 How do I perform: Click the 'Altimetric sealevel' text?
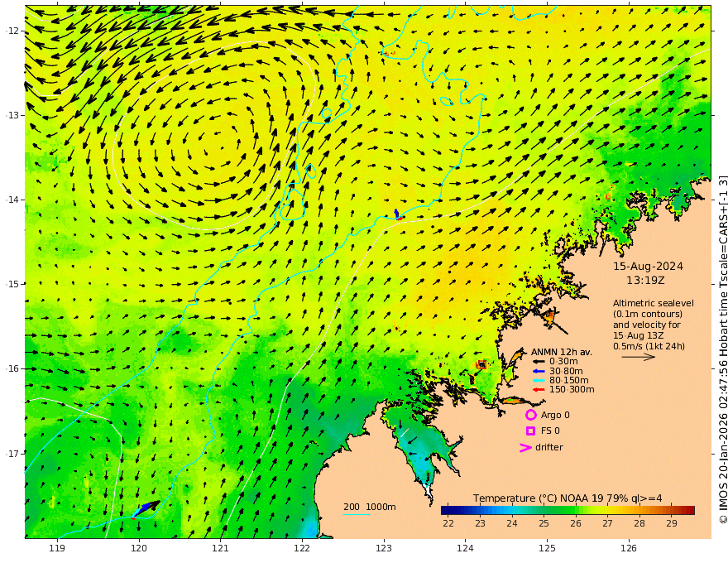pyautogui.click(x=654, y=303)
